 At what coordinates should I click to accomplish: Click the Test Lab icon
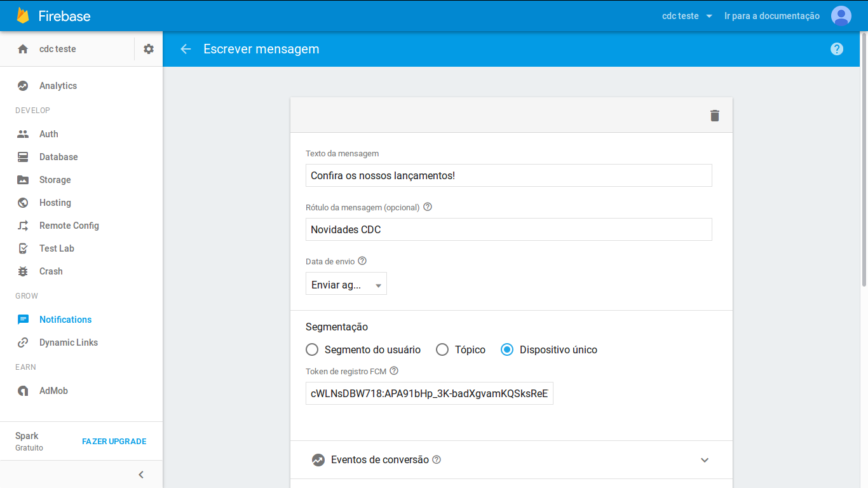[23, 248]
